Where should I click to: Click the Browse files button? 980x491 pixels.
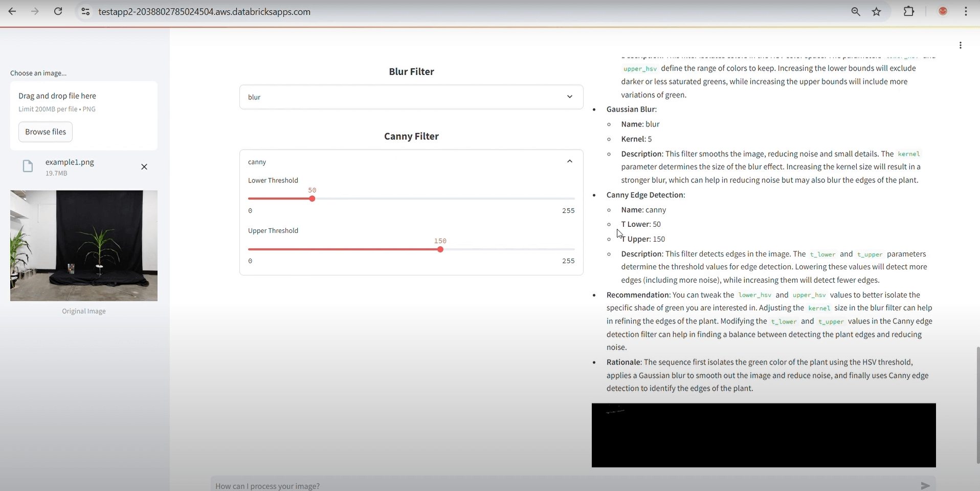point(46,132)
